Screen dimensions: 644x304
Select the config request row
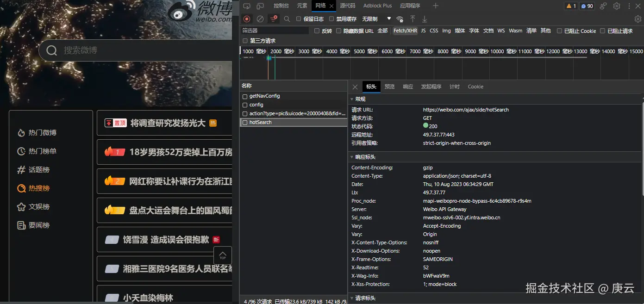(x=294, y=105)
